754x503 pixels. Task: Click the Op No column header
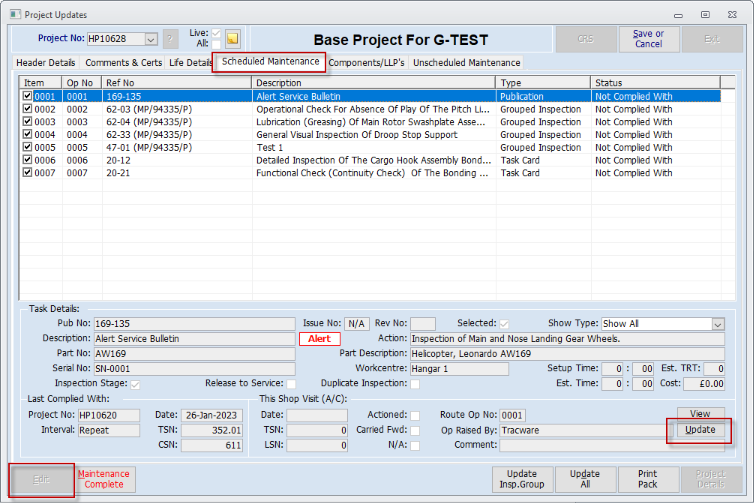pyautogui.click(x=82, y=83)
